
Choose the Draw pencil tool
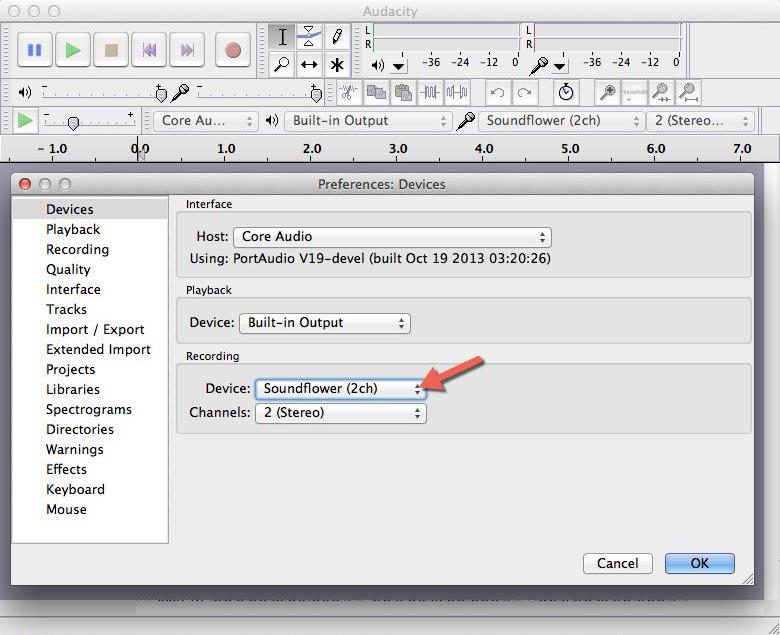(337, 37)
